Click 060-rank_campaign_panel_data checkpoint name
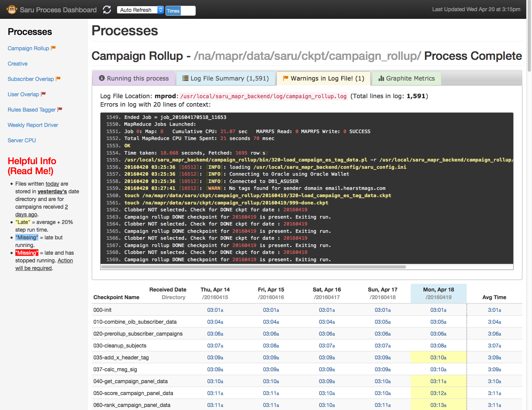The image size is (532, 410). (132, 405)
